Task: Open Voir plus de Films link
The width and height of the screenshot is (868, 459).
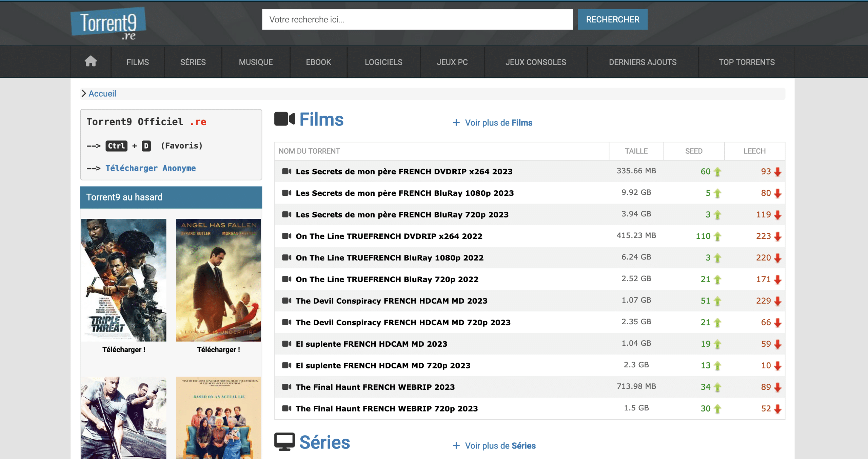Action: click(x=498, y=122)
